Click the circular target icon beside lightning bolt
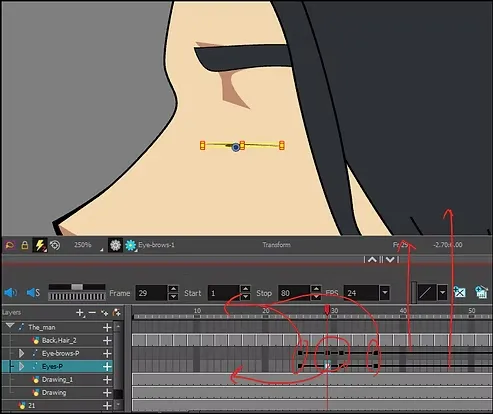 [x=55, y=246]
